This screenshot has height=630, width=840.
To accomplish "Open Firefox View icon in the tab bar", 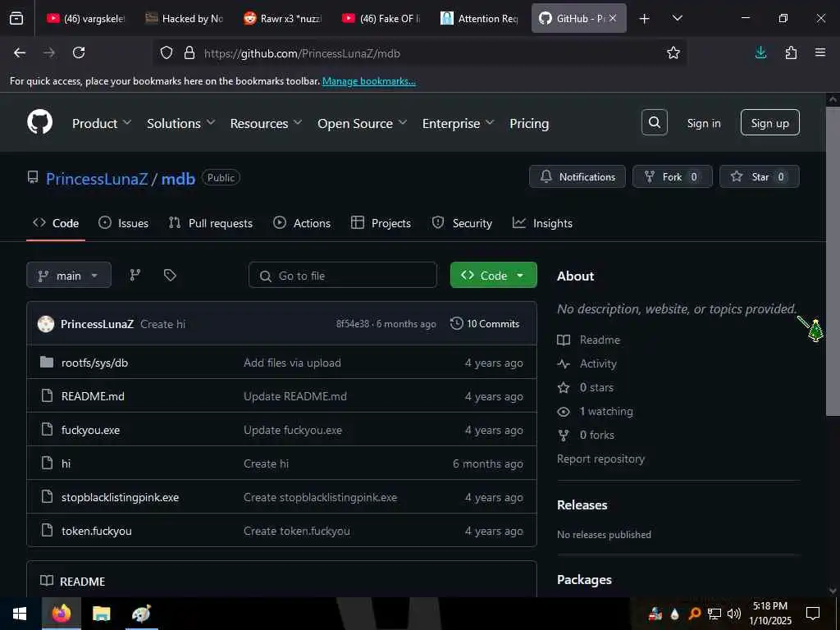I will point(16,18).
